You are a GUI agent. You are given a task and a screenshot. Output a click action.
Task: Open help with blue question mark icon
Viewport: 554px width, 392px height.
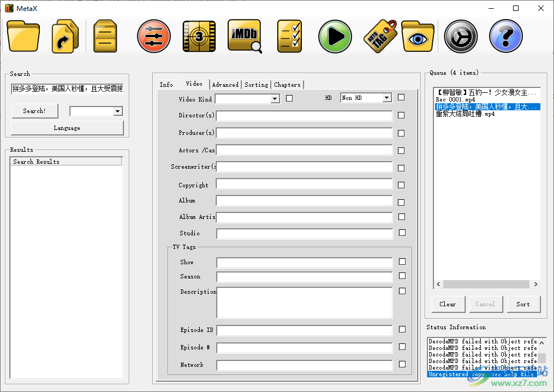[505, 36]
